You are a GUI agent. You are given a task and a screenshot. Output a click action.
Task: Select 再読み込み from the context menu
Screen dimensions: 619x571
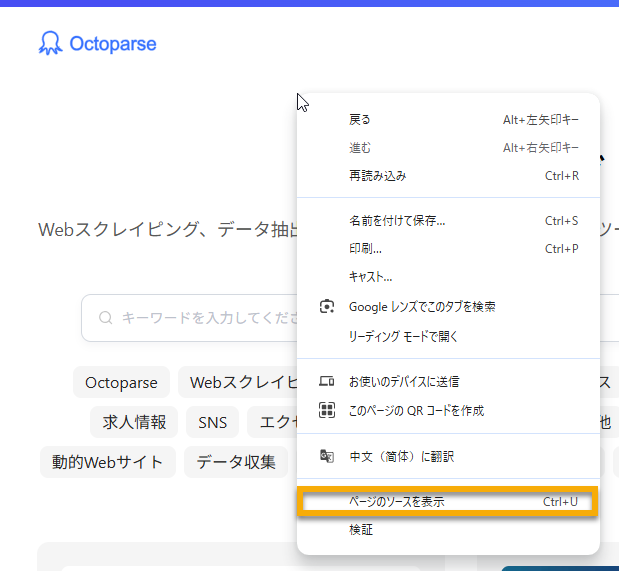click(x=377, y=176)
